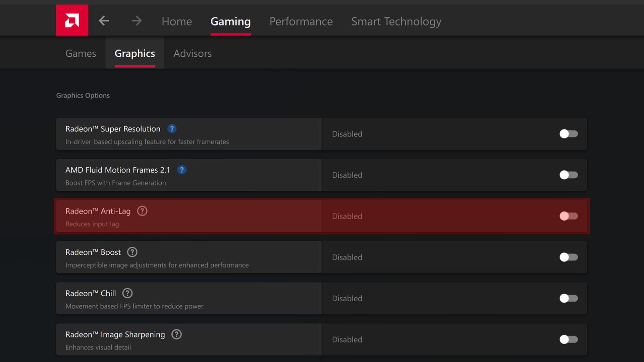Click Disabled status for Radeon Anti-Lag
Viewport: 644px width, 362px height.
pos(347,216)
